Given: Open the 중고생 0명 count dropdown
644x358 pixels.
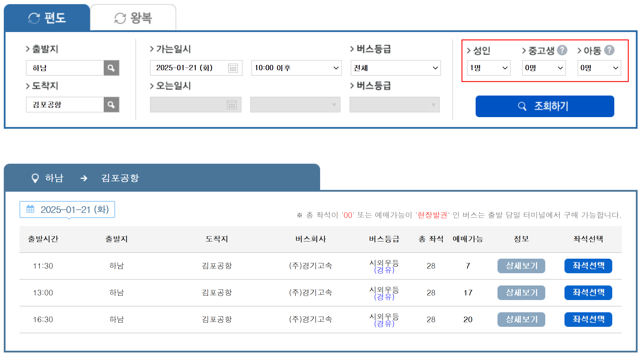Looking at the screenshot, I should (x=544, y=68).
